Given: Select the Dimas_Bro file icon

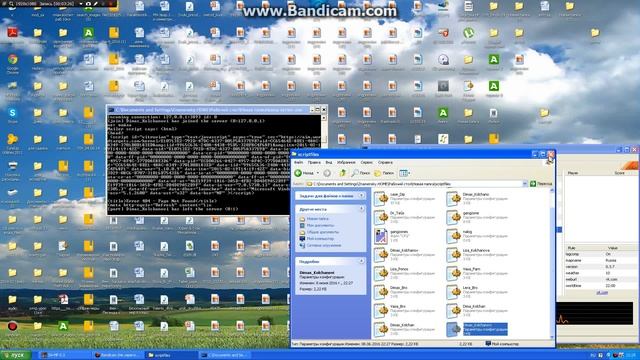Looking at the screenshot, I should click(381, 292).
